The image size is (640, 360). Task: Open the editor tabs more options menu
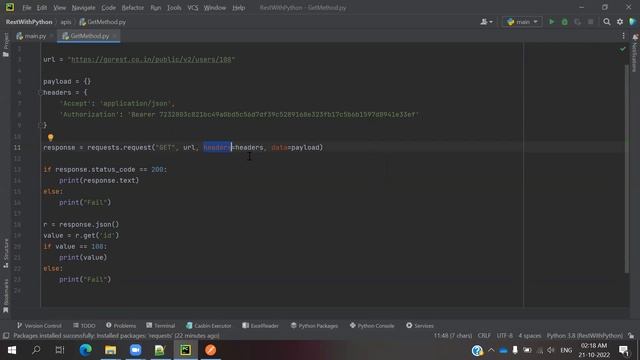(x=623, y=36)
